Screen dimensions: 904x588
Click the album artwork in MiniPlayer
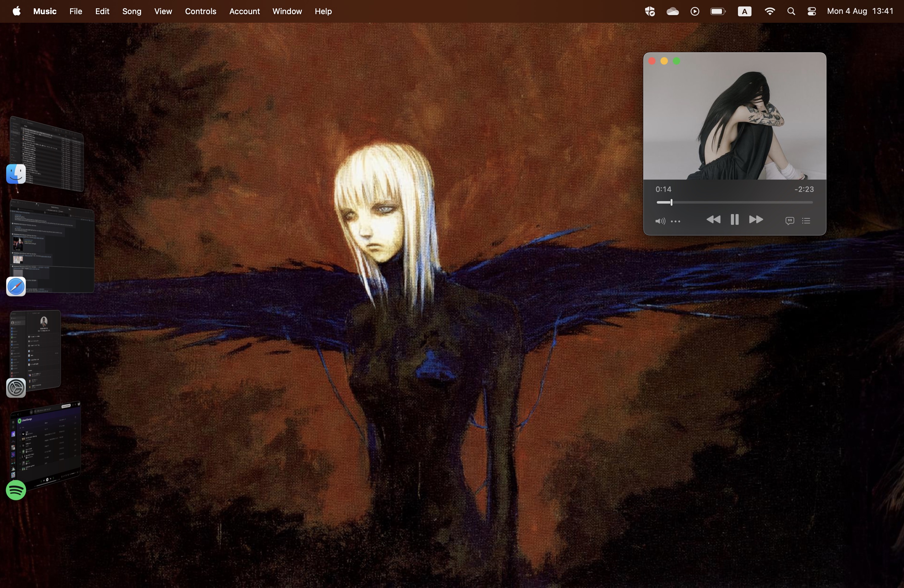[734, 116]
